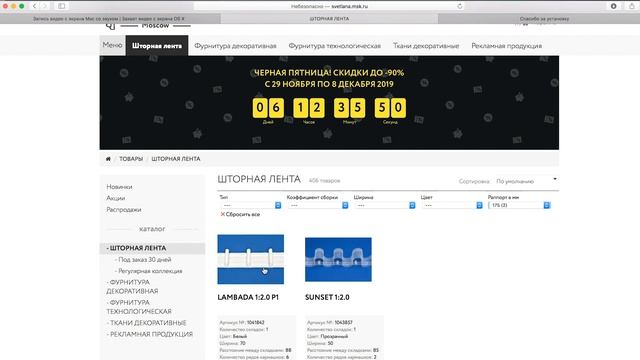Open the Распродажи sidebar link

click(x=124, y=209)
